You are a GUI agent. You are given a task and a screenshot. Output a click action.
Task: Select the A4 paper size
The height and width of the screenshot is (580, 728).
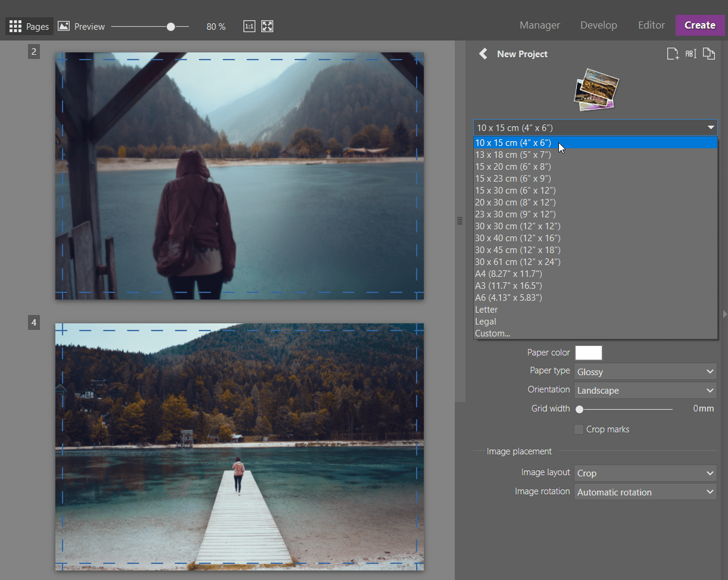coord(595,274)
